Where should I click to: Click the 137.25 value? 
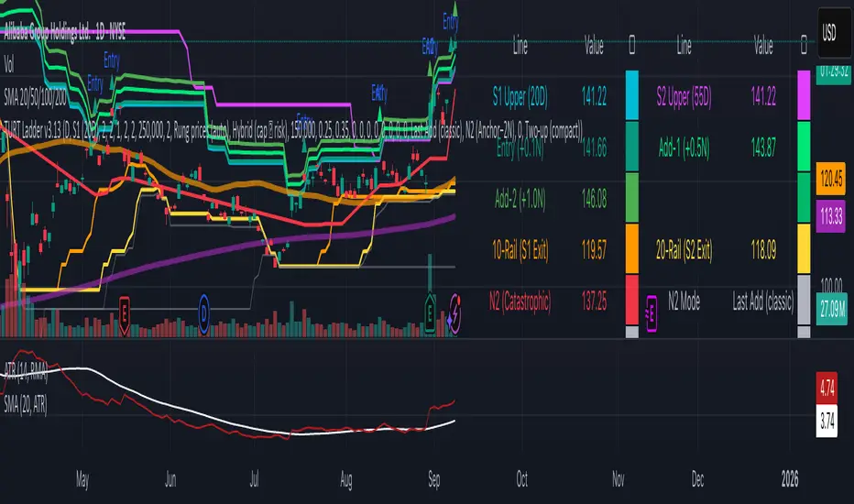(594, 301)
